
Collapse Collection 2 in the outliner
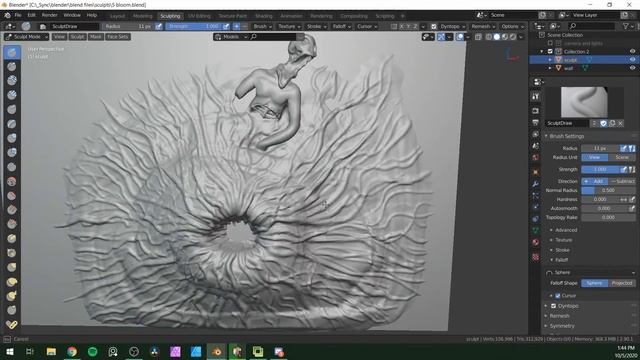[x=542, y=51]
